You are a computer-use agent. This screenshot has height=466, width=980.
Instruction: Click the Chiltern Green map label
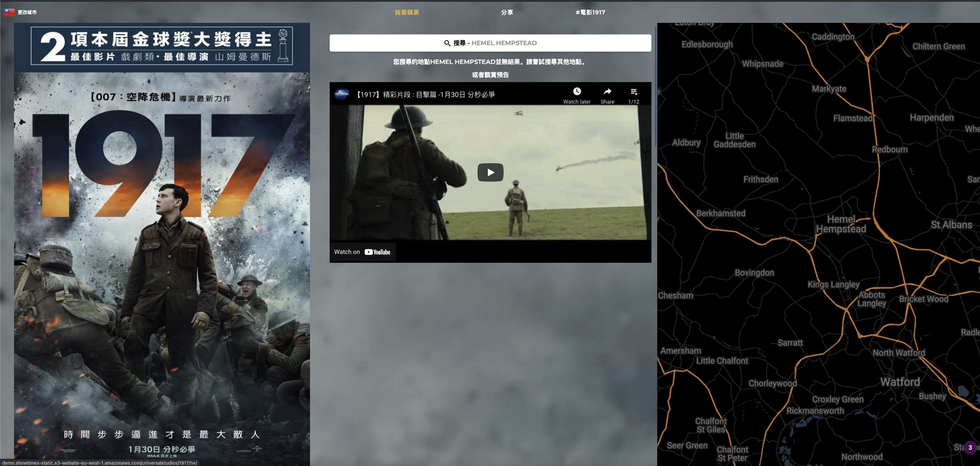coord(939,46)
